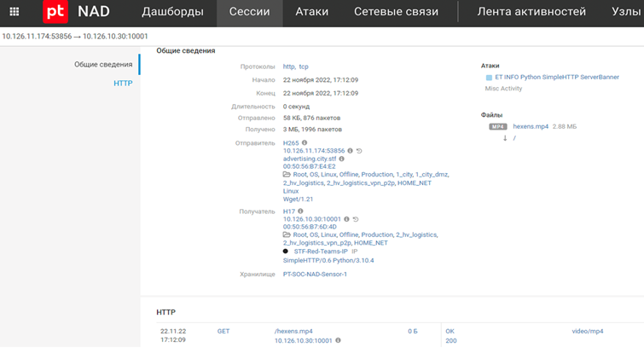The width and height of the screenshot is (644, 353).
Task: Click SimpleHTTP/0.6 Python/3.10.4 server link
Action: click(x=328, y=260)
